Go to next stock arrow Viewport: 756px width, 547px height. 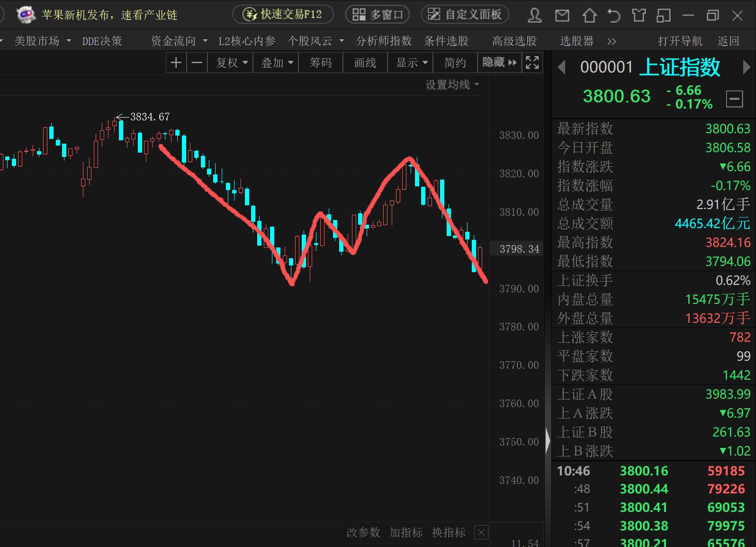747,67
